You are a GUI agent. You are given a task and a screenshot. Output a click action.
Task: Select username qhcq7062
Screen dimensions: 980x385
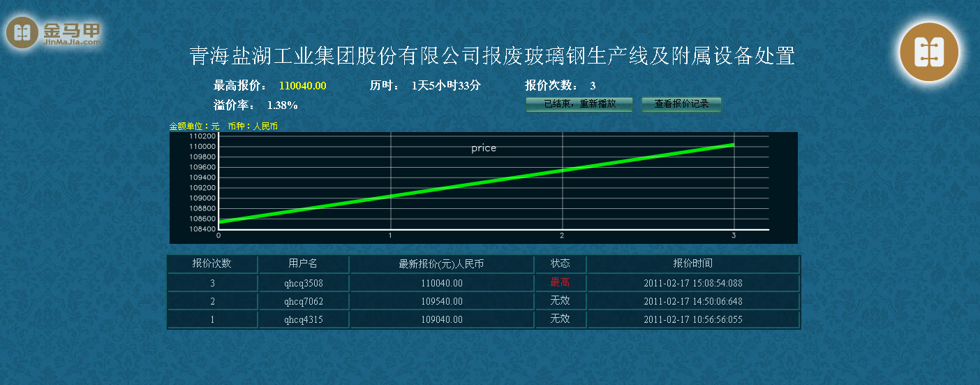point(304,302)
